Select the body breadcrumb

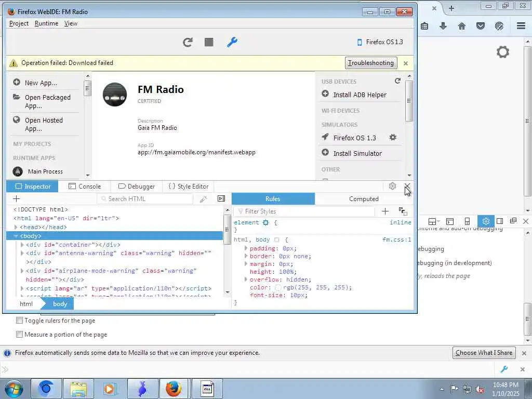(x=60, y=304)
